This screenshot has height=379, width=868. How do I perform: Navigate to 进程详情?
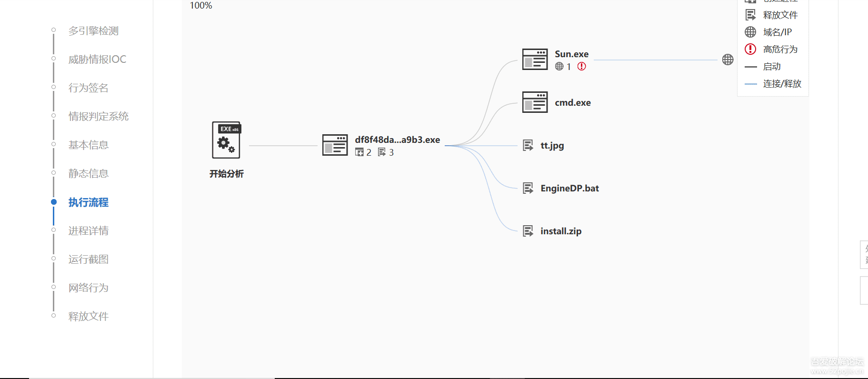click(89, 231)
